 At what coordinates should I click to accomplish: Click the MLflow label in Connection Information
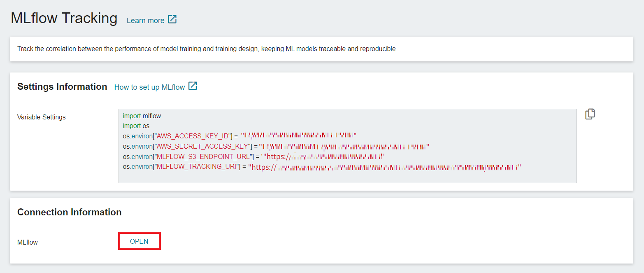coord(28,242)
